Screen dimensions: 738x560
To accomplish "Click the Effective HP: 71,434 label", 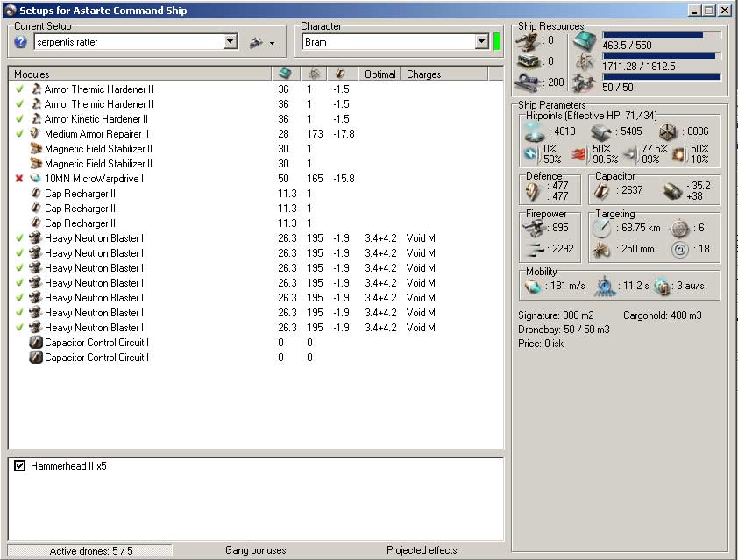I will (610, 116).
